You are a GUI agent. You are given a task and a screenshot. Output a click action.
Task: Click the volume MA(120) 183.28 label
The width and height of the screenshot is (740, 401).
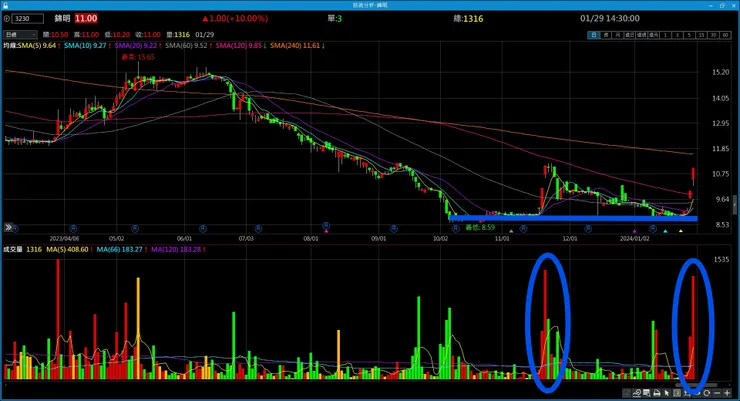[176, 250]
